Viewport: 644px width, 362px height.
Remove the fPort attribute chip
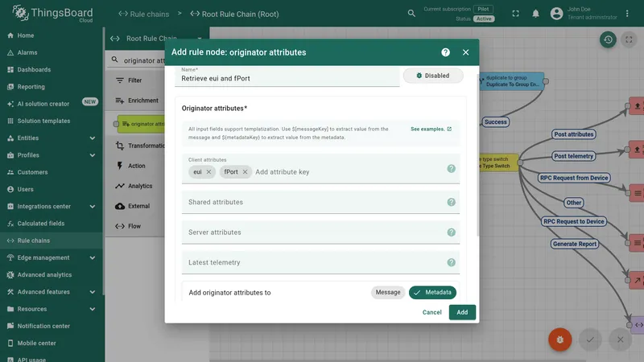(245, 171)
